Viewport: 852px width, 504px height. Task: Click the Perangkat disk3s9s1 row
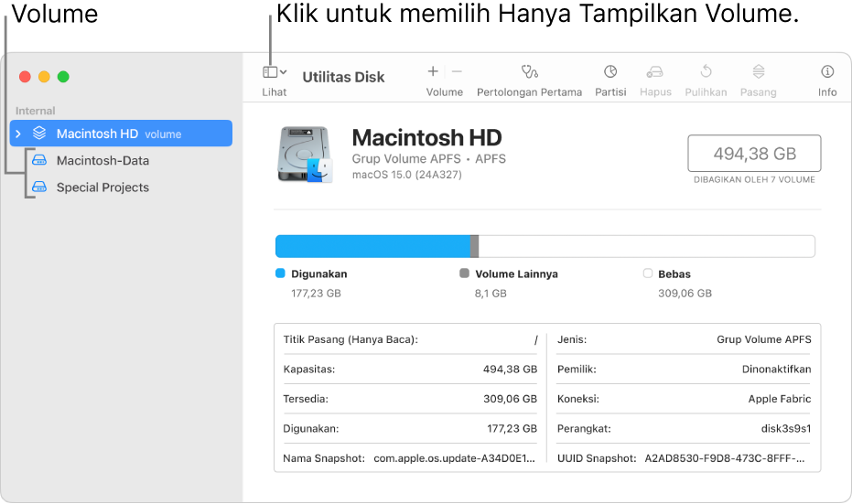point(685,428)
